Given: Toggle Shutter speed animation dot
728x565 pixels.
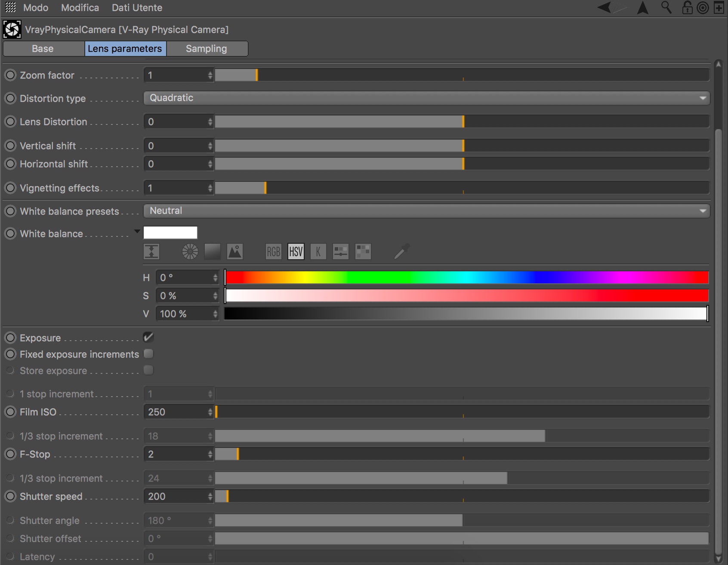Looking at the screenshot, I should (10, 496).
